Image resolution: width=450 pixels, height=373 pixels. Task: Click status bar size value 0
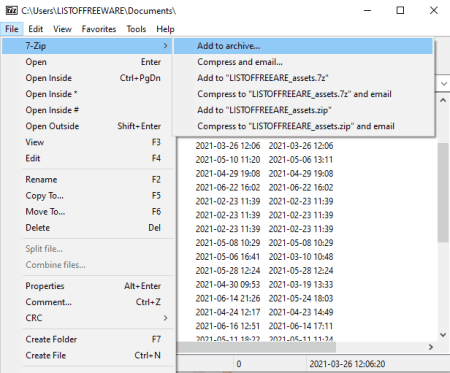click(x=239, y=364)
